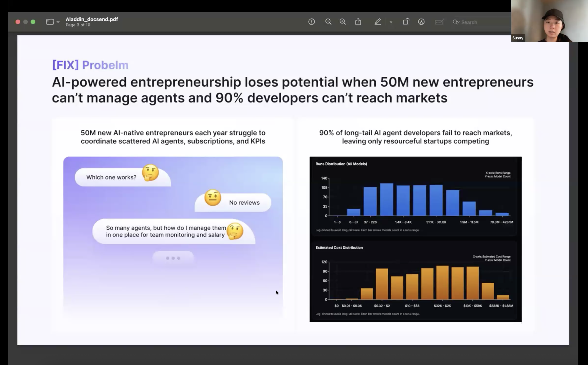Select Sunny's video thumbnail
The image size is (588, 365).
[x=549, y=21]
